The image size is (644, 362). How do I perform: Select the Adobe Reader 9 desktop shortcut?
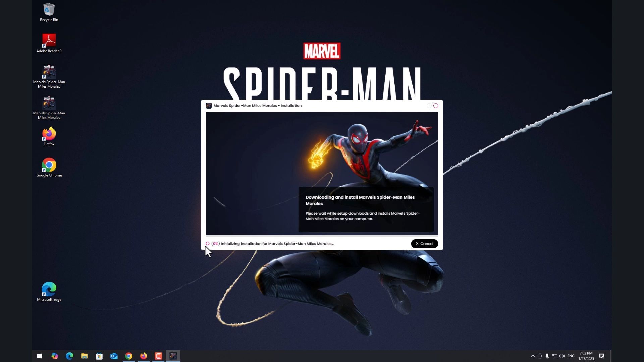(49, 43)
